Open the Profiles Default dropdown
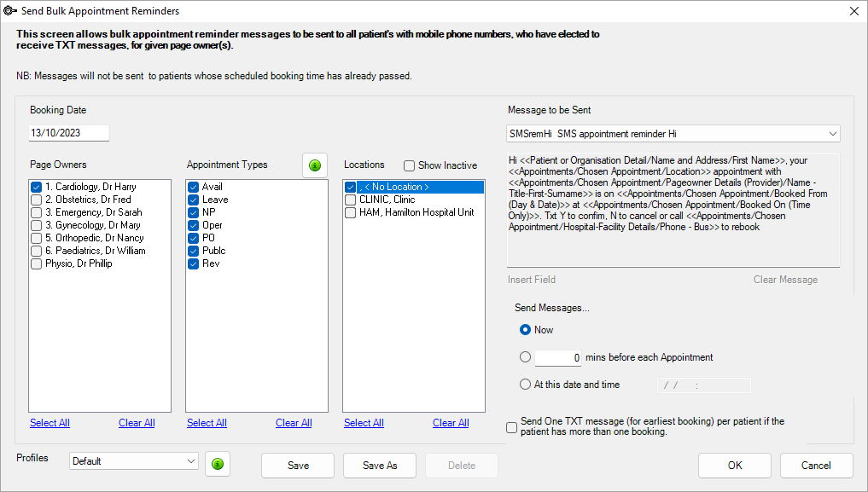868x492 pixels. tap(133, 461)
